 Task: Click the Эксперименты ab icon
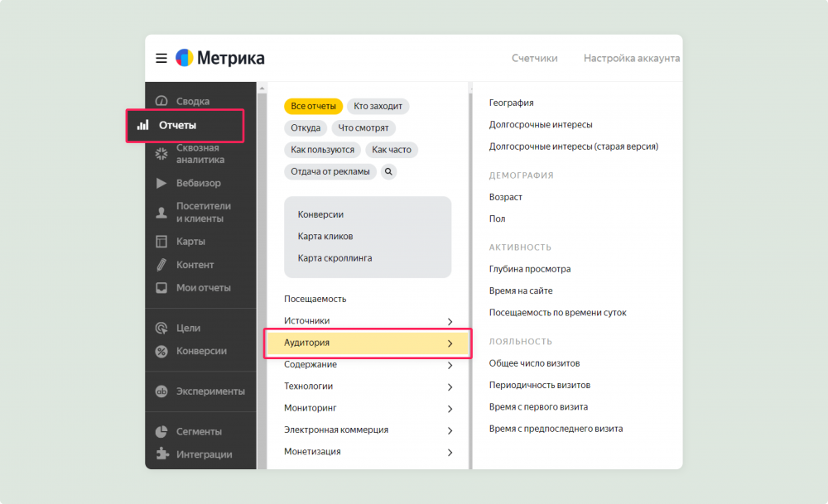point(161,391)
